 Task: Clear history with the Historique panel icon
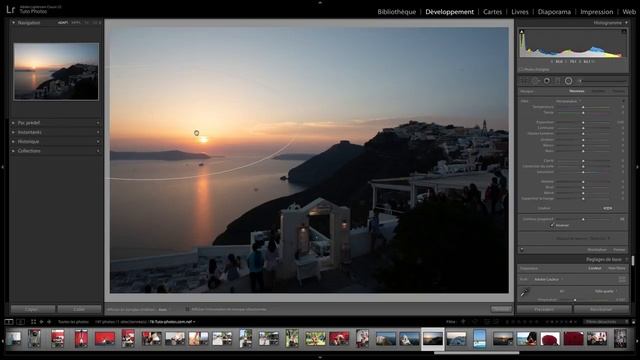pyautogui.click(x=98, y=142)
